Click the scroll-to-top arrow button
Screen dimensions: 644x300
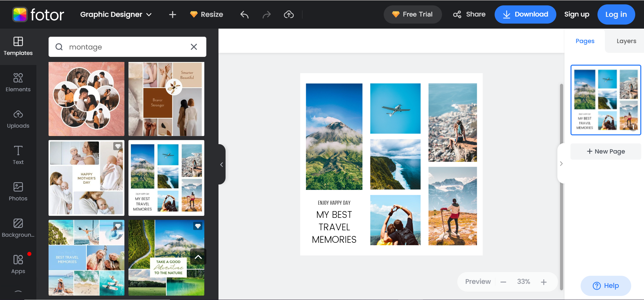(198, 257)
